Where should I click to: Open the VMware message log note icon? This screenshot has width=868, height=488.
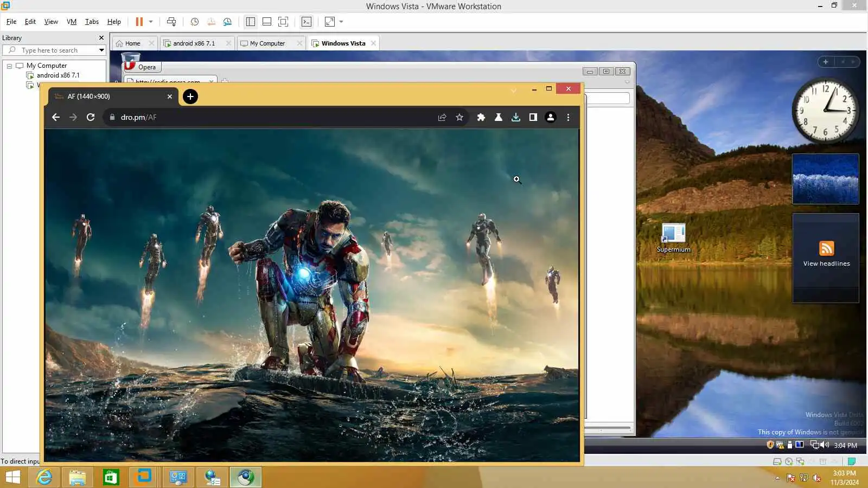click(x=851, y=461)
